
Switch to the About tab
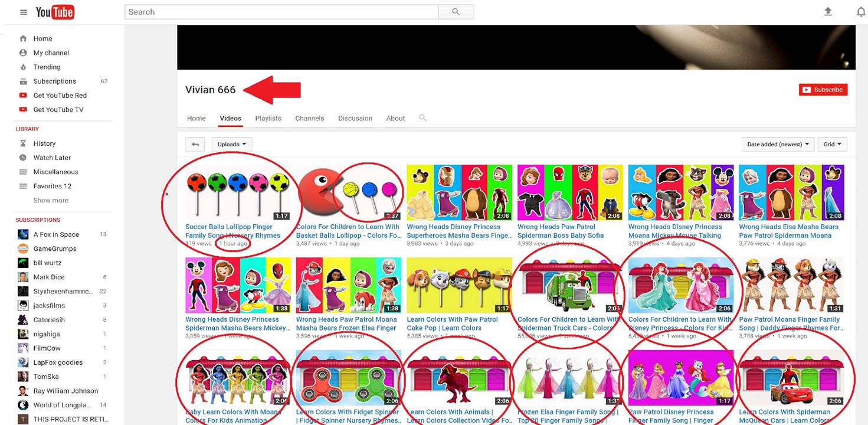pos(395,118)
